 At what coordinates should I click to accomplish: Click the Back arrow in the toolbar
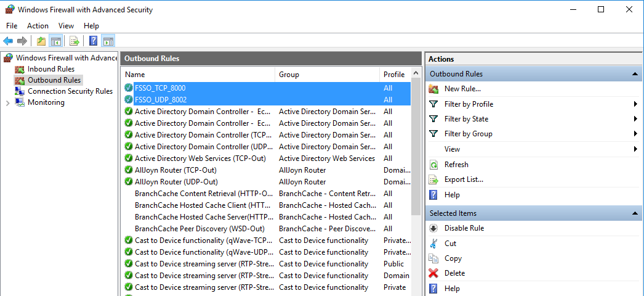click(x=8, y=41)
